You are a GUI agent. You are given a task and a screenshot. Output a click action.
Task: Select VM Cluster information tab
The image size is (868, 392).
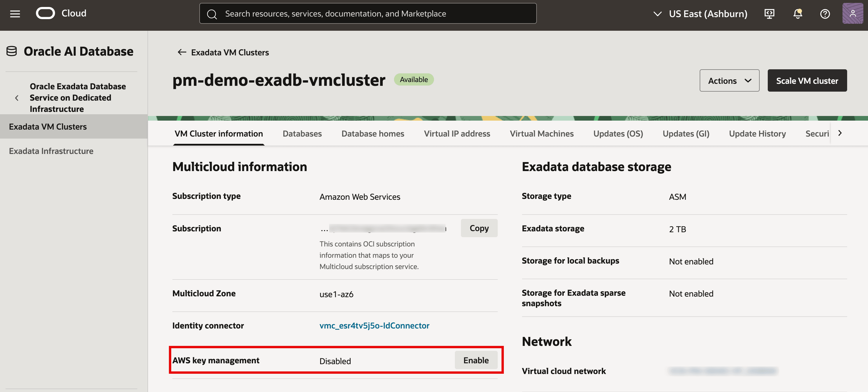tap(219, 134)
